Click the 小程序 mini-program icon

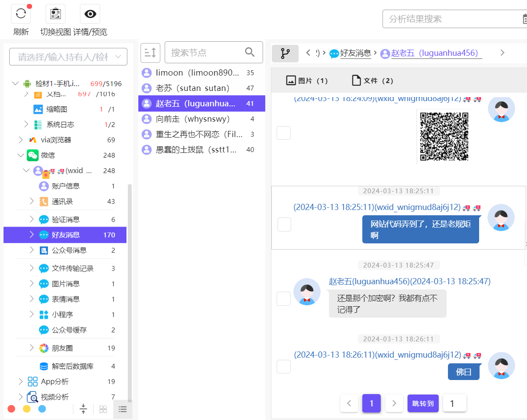[44, 315]
